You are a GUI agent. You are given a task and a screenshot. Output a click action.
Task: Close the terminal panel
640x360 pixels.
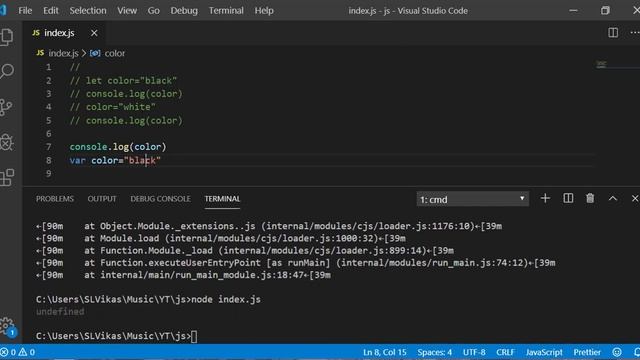point(635,199)
